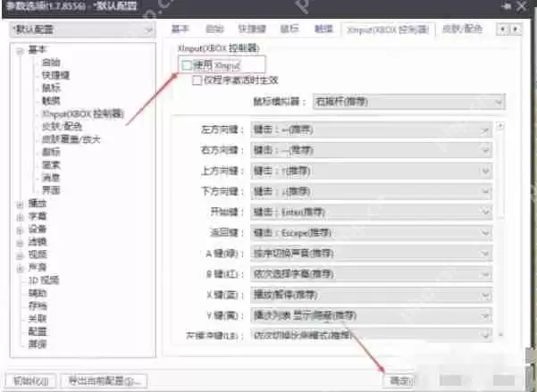Expand the 播放 tree node

click(x=20, y=204)
